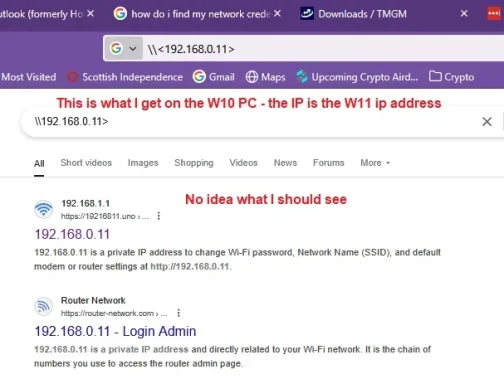Click the Google favicon on the network credentials tab
The height and width of the screenshot is (384, 504).
pos(120,14)
